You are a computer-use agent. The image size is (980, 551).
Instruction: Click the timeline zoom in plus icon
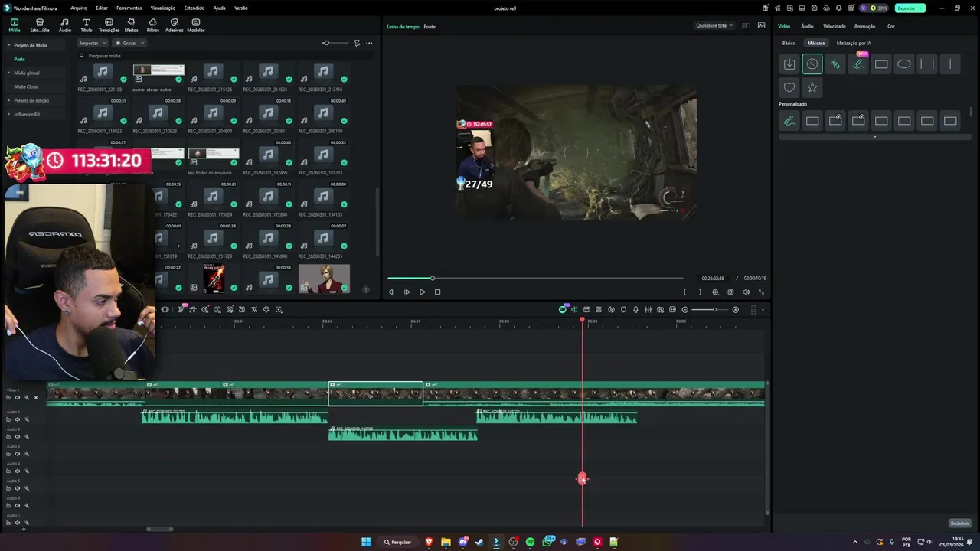click(736, 309)
